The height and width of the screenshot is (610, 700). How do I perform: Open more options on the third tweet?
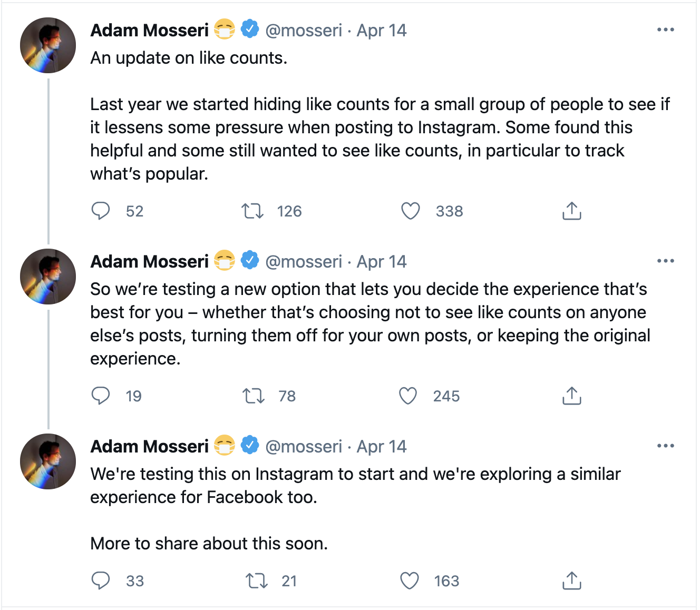click(665, 446)
